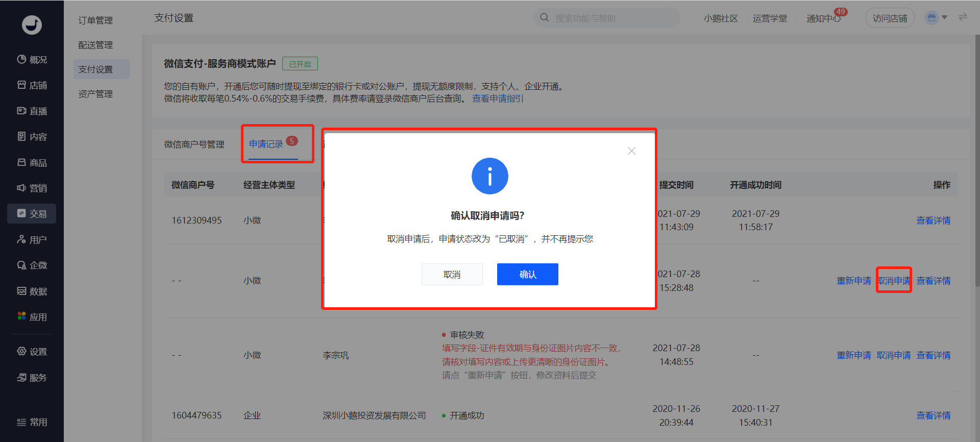View details for merchant 1612309495
This screenshot has width=980, height=442.
pyautogui.click(x=933, y=220)
